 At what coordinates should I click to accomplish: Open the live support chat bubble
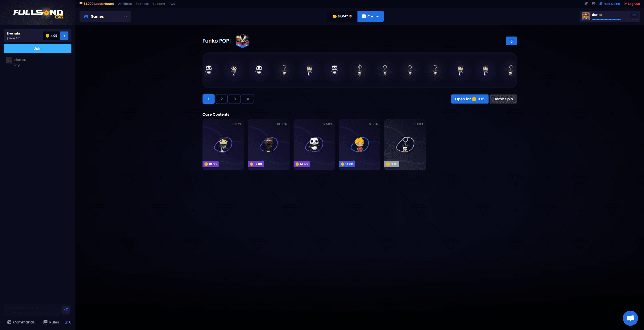pos(630,318)
